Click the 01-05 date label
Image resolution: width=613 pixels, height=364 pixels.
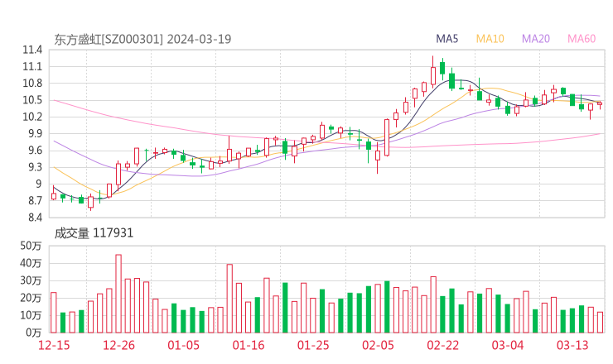tap(183, 345)
